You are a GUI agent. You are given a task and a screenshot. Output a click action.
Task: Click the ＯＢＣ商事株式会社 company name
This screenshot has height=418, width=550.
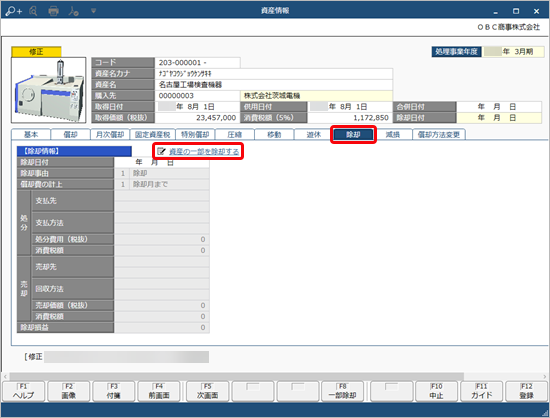click(509, 27)
